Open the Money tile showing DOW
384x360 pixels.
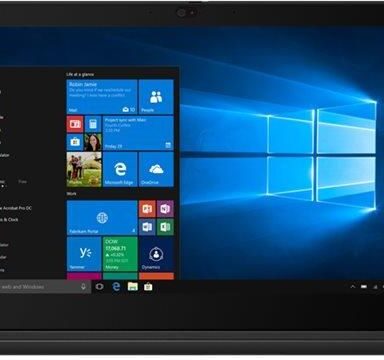[120, 254]
